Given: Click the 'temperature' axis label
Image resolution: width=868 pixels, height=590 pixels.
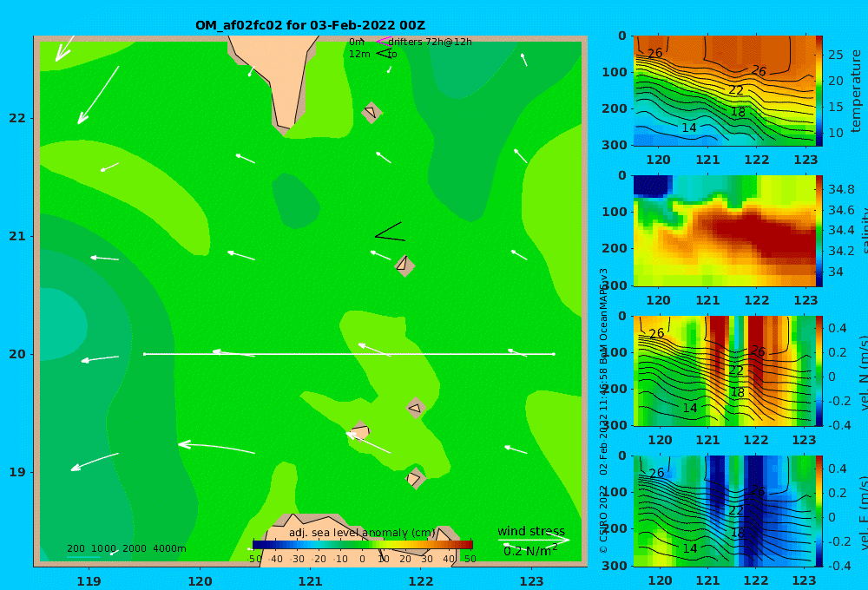Looking at the screenshot, I should point(857,91).
